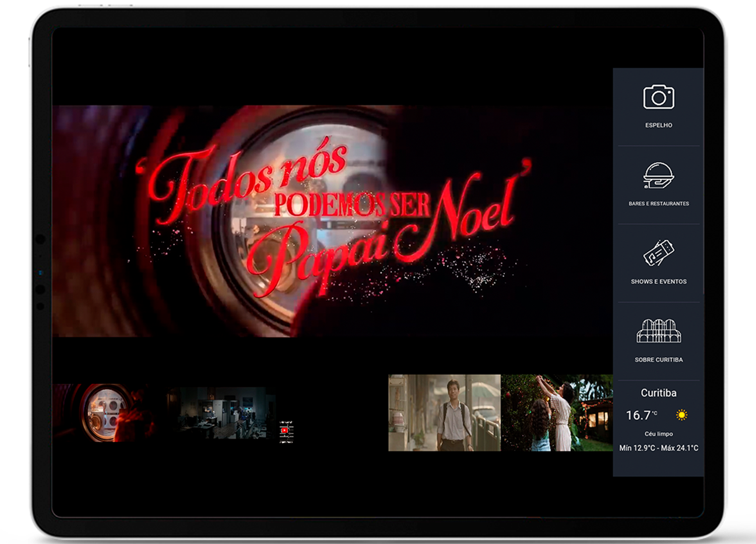Click the sun weather icon

pos(681,415)
